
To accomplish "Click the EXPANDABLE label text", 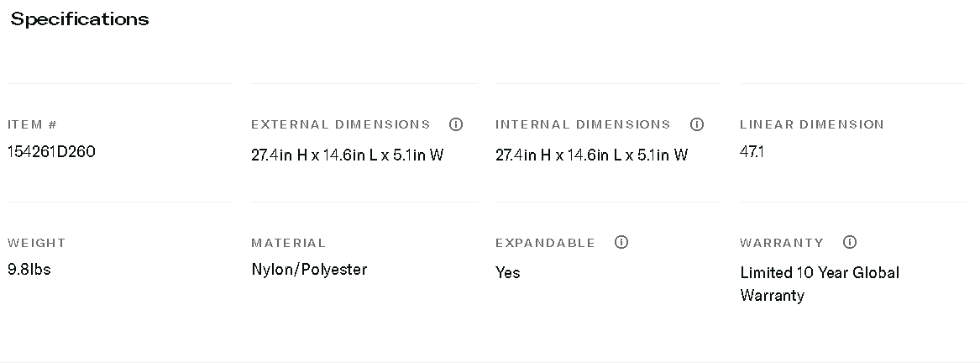I will (x=545, y=243).
